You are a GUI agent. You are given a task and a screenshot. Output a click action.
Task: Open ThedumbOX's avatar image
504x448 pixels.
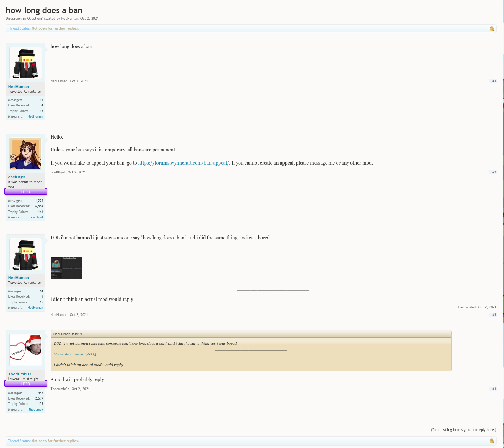point(26,350)
